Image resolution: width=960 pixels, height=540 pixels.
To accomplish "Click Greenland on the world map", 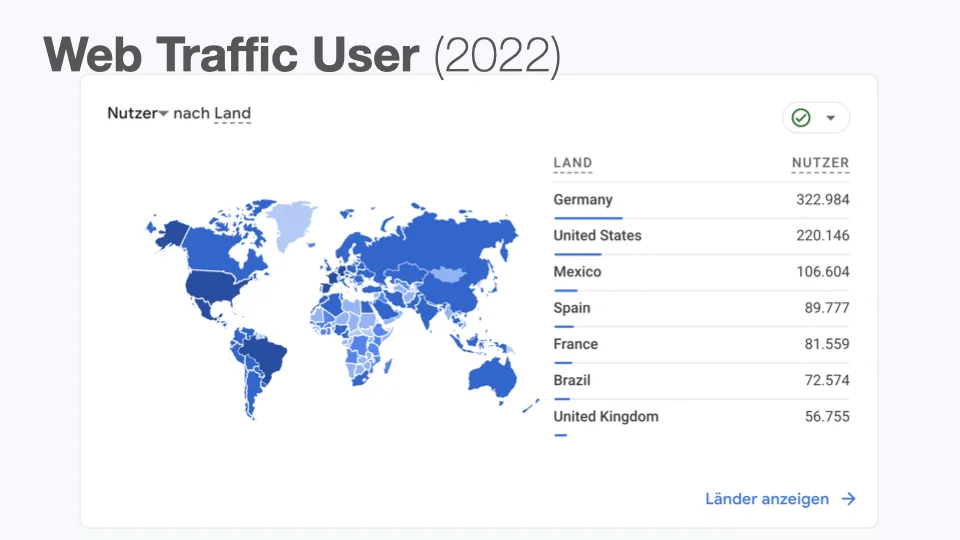I will 290,223.
